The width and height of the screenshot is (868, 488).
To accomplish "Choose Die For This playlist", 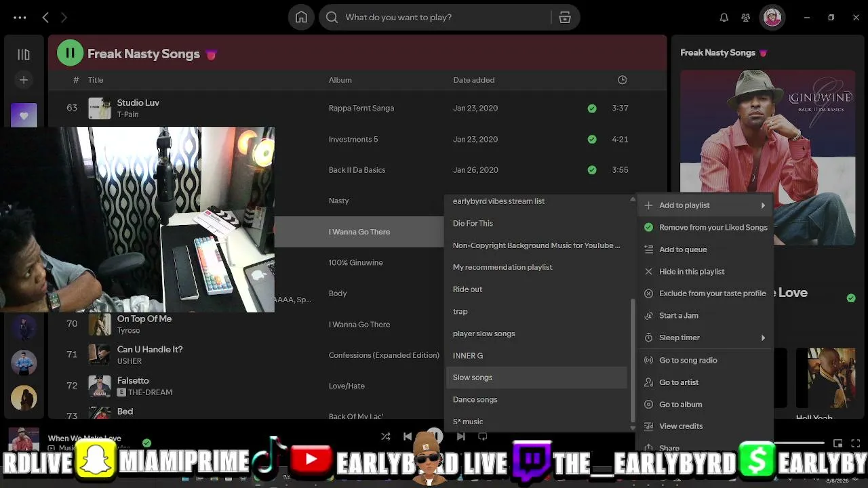I will click(x=536, y=223).
